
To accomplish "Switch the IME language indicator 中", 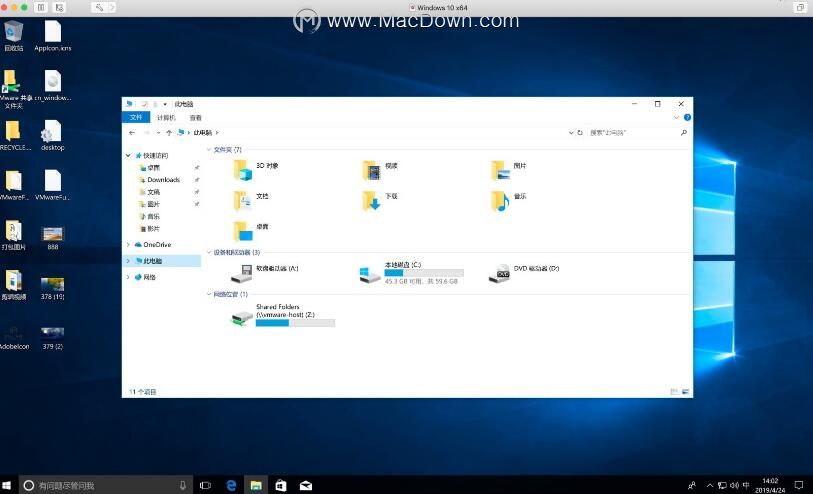I will [746, 485].
